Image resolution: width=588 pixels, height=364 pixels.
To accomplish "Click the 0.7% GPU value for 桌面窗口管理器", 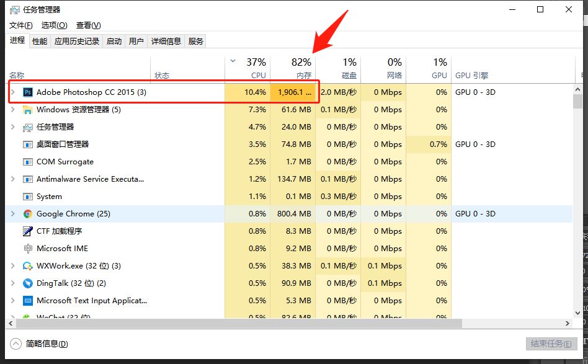I will [439, 144].
